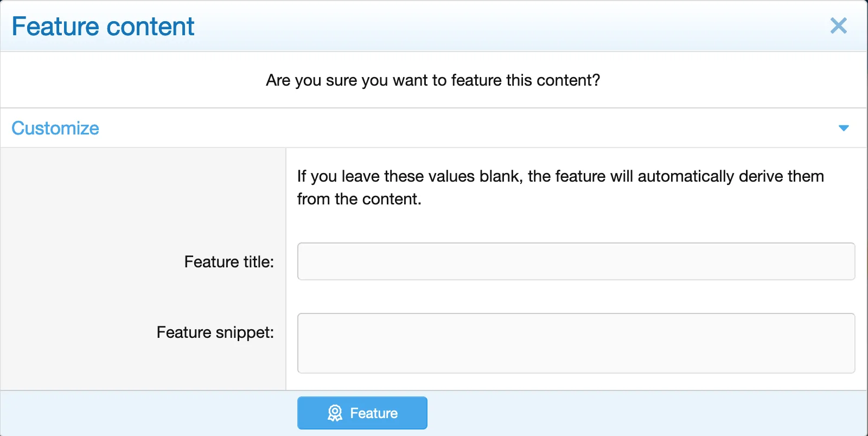Click the "Feature content" dialog title
The image size is (868, 436).
[103, 27]
